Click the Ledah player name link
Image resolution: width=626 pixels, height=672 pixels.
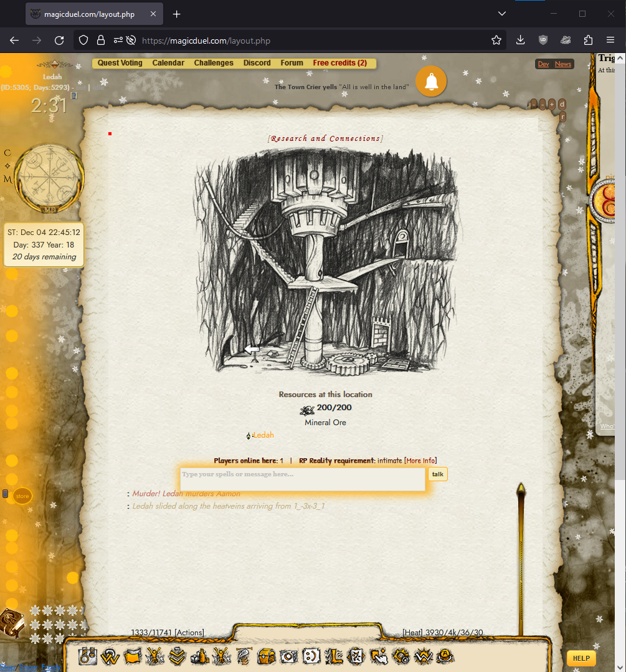click(263, 435)
